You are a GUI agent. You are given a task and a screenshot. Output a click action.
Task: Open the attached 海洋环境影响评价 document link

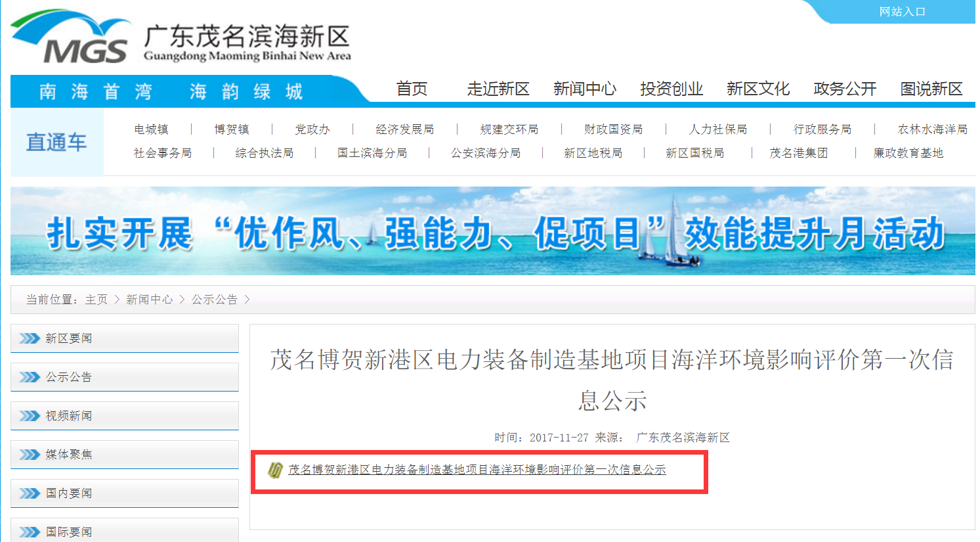[x=477, y=470]
